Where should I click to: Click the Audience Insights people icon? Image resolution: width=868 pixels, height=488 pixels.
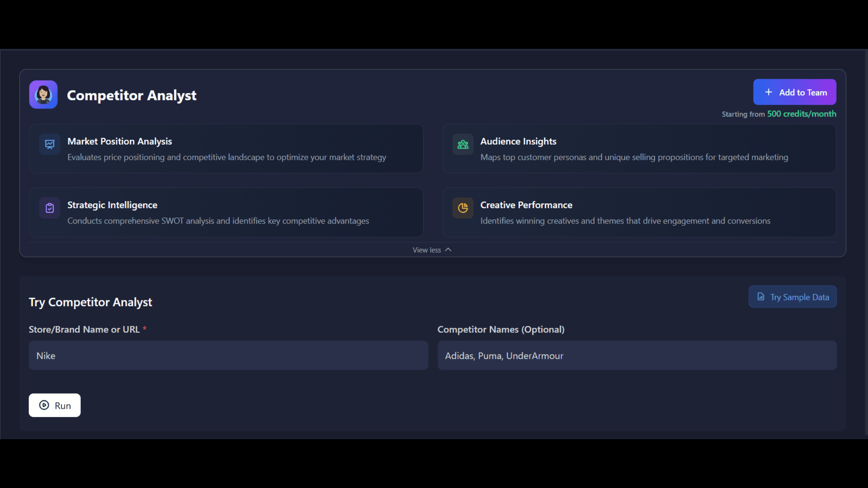click(462, 144)
